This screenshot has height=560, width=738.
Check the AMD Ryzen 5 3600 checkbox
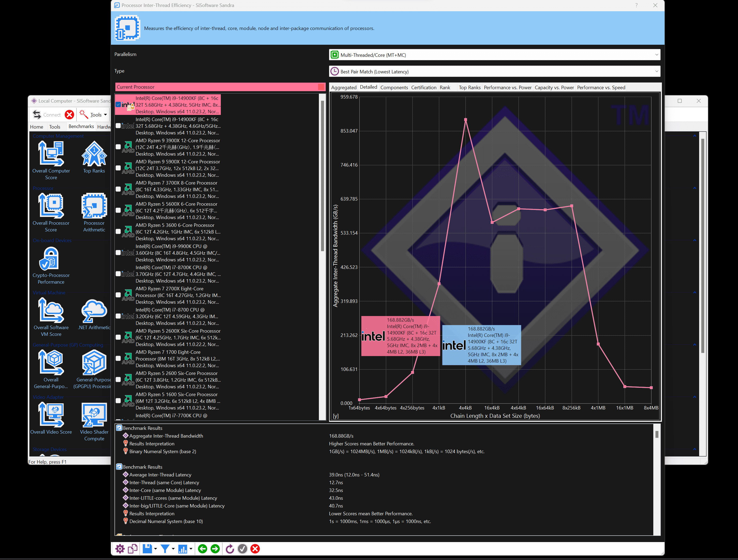click(118, 231)
